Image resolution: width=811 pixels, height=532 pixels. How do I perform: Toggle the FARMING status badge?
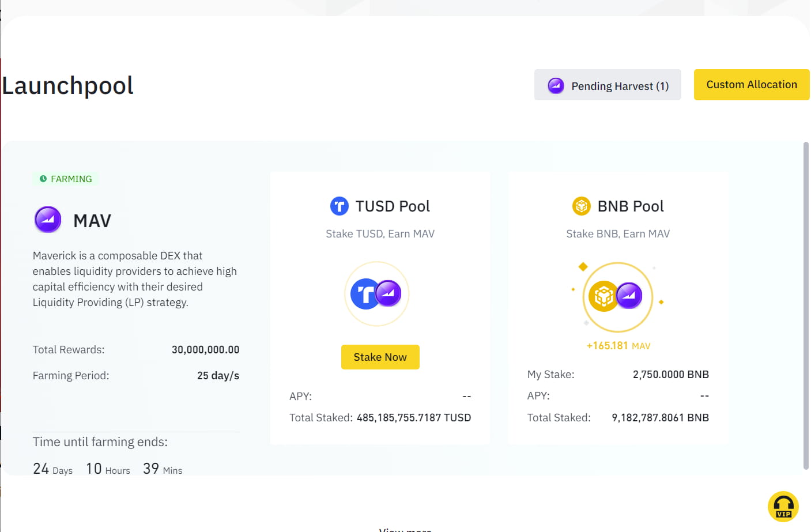pyautogui.click(x=65, y=179)
